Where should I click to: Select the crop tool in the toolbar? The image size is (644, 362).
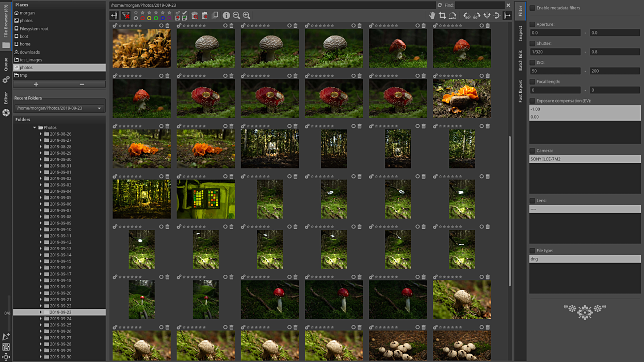[442, 16]
